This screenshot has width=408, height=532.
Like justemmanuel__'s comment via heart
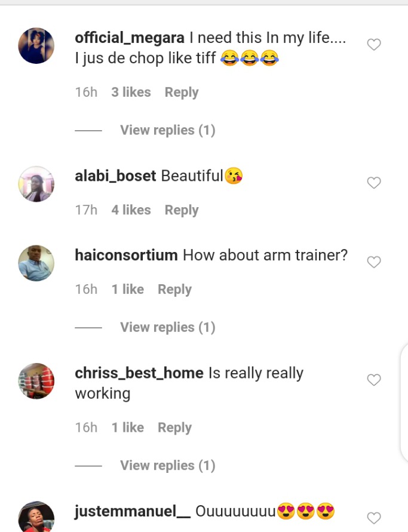tap(374, 518)
